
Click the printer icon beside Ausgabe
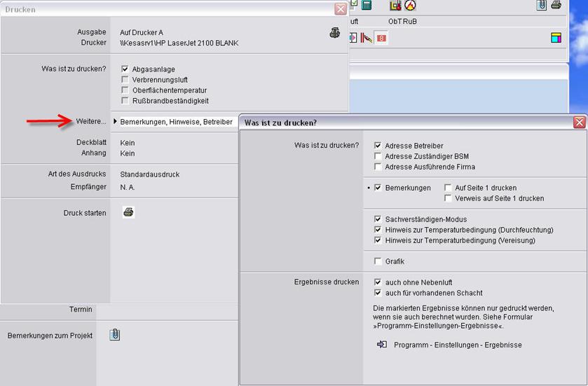335,33
